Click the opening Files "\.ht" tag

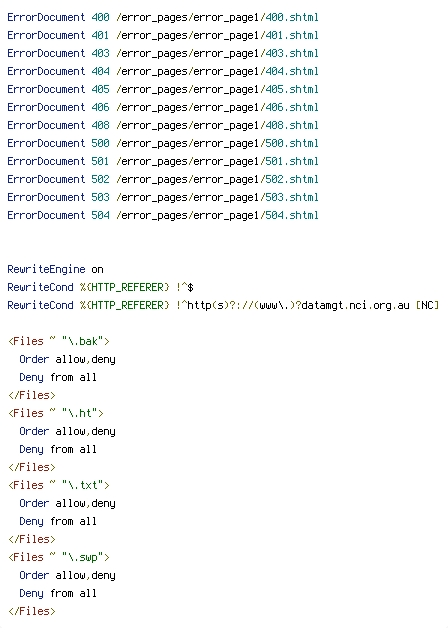(56, 413)
